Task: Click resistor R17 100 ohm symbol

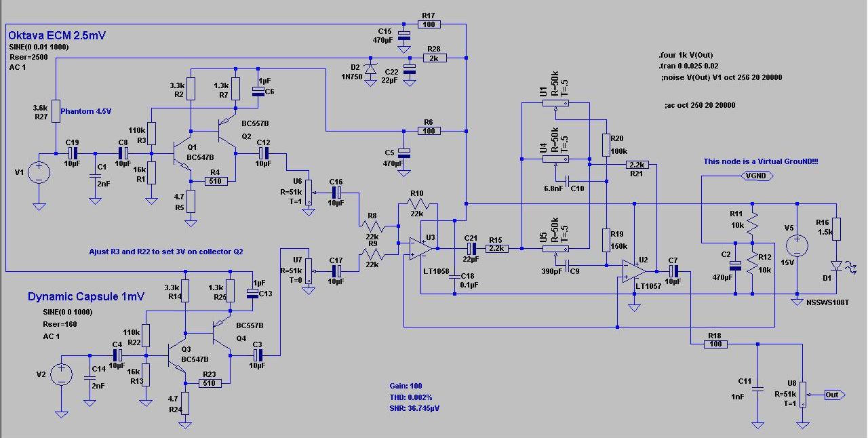Action: coord(428,24)
